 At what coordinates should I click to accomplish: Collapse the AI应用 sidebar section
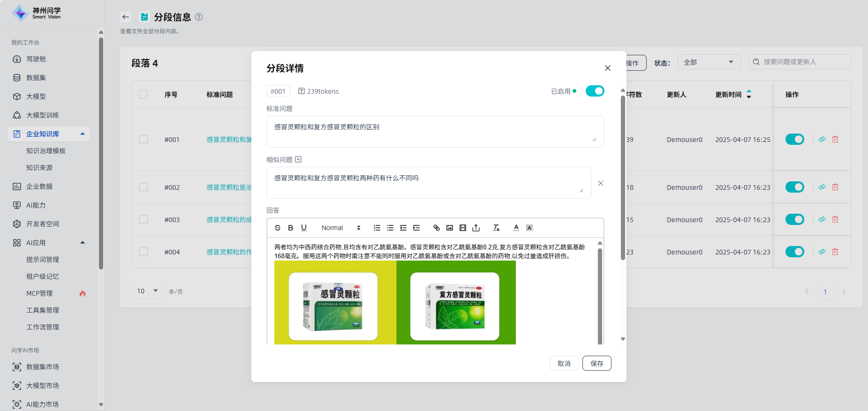tap(83, 243)
